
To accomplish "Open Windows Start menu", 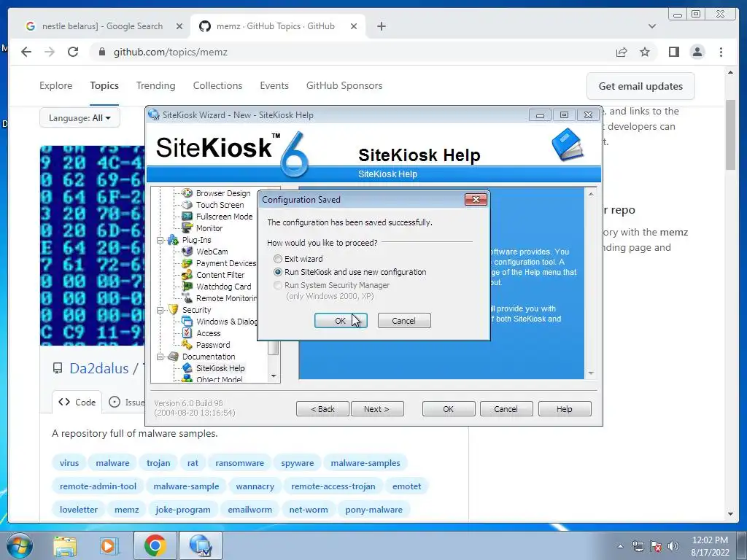I will [x=20, y=545].
